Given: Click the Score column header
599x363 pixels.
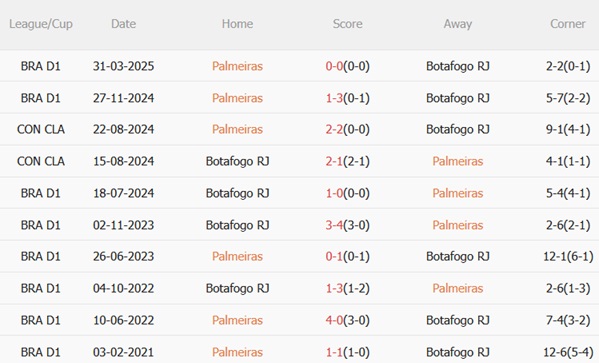Looking at the screenshot, I should [x=347, y=24].
